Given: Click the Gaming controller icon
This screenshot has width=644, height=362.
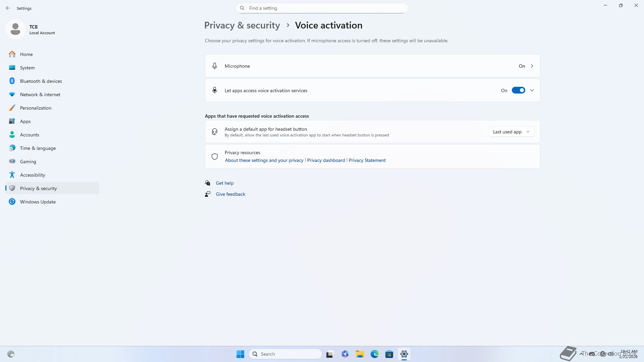Looking at the screenshot, I should coord(12,161).
